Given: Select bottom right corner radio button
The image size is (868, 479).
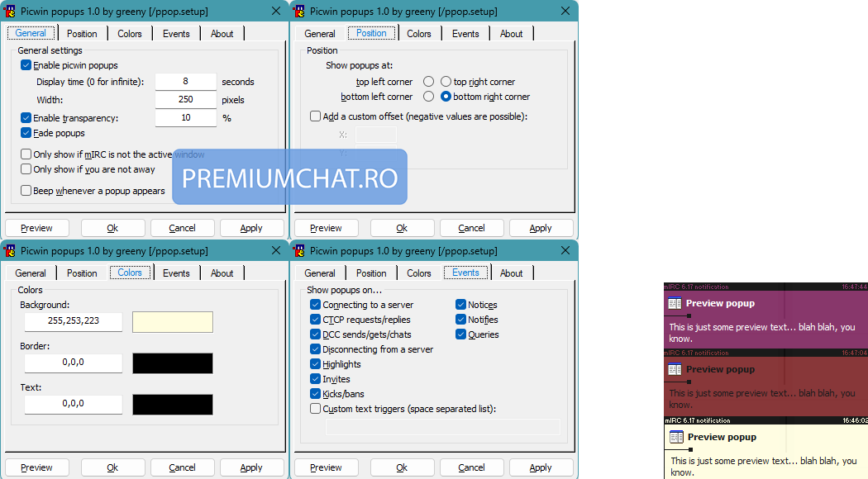Looking at the screenshot, I should [446, 97].
